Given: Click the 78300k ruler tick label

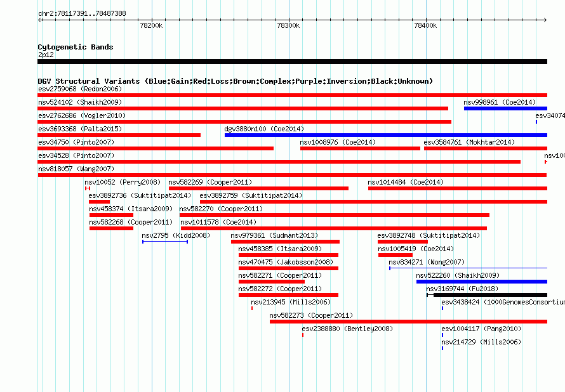Looking at the screenshot, I should pos(288,25).
